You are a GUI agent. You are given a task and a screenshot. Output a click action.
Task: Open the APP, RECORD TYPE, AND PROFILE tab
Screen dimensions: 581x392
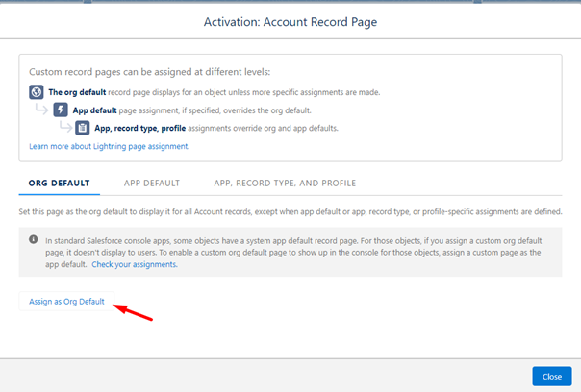tap(285, 184)
